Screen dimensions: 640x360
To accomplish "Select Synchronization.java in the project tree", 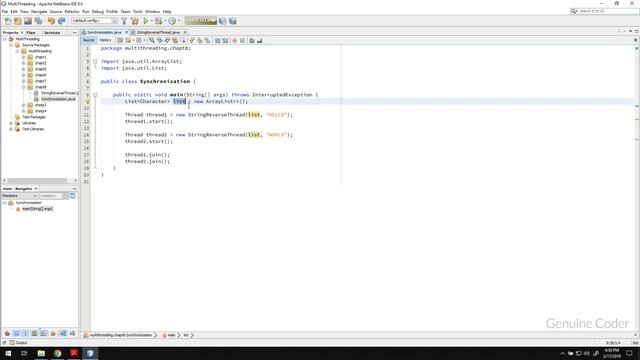I will pyautogui.click(x=58, y=99).
